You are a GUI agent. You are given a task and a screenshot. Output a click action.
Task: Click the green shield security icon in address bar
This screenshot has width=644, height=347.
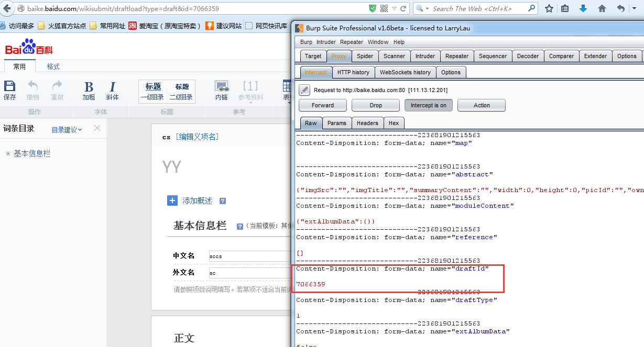click(x=372, y=8)
